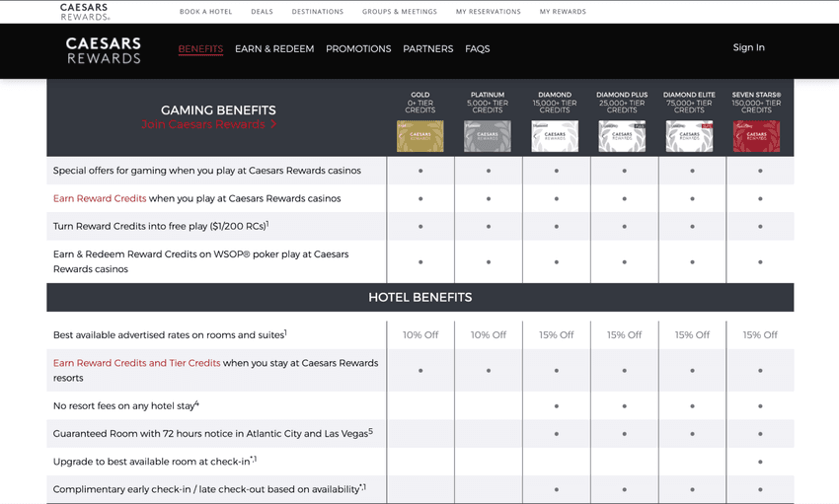Click the Gold column 10% Off cell

click(x=420, y=335)
